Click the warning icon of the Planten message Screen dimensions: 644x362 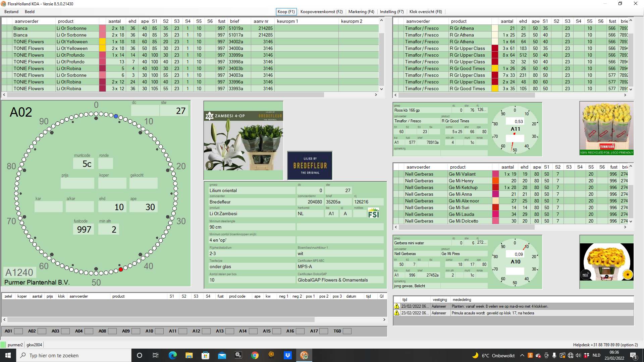tap(397, 306)
